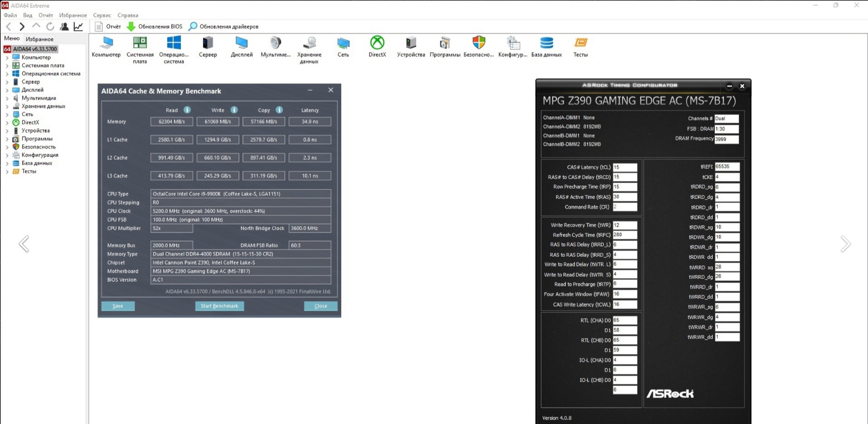Expand the Системная плата node in the sidebar tree
The image size is (868, 424).
(7, 66)
